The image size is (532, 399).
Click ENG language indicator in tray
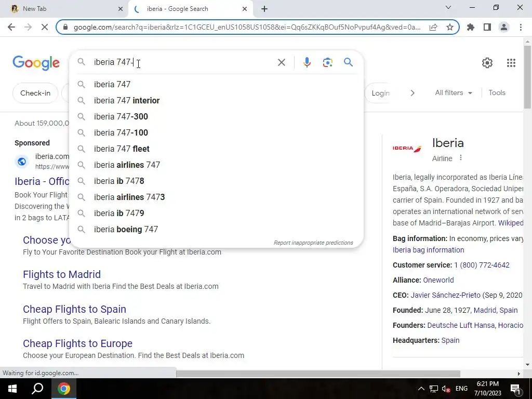[x=461, y=389]
